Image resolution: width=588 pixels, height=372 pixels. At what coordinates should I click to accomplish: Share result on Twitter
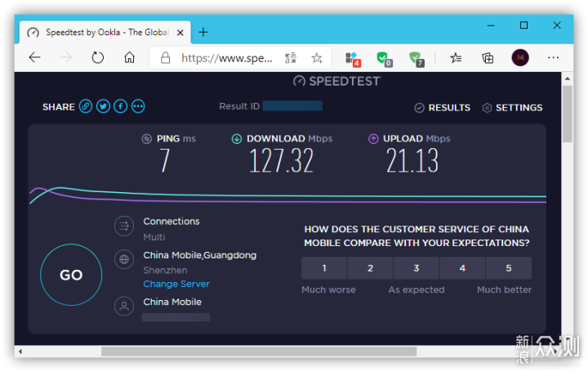coord(103,106)
